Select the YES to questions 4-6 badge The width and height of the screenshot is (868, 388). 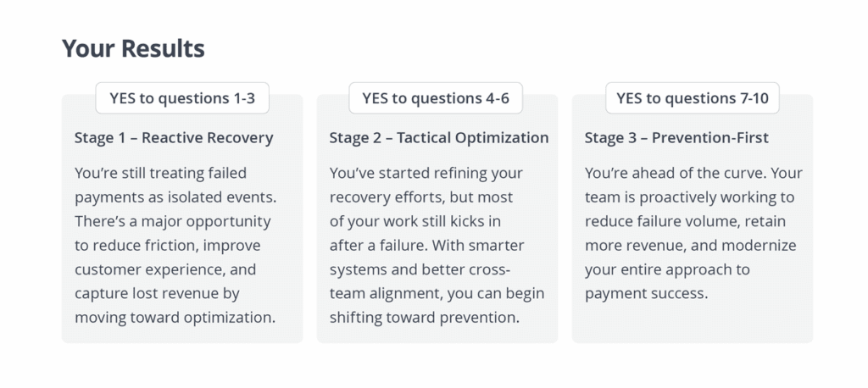[436, 98]
